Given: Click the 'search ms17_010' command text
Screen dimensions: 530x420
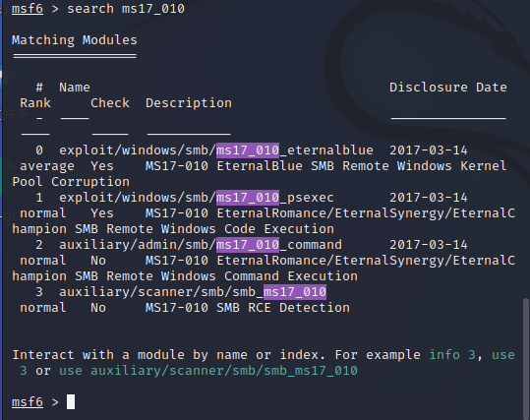Looking at the screenshot, I should (126, 9).
